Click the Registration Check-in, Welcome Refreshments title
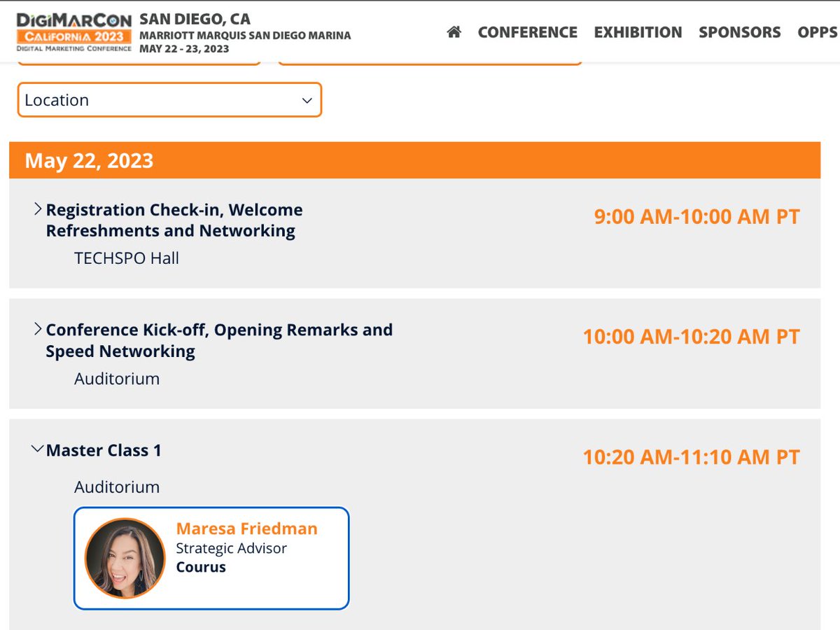The height and width of the screenshot is (630, 840). [174, 220]
